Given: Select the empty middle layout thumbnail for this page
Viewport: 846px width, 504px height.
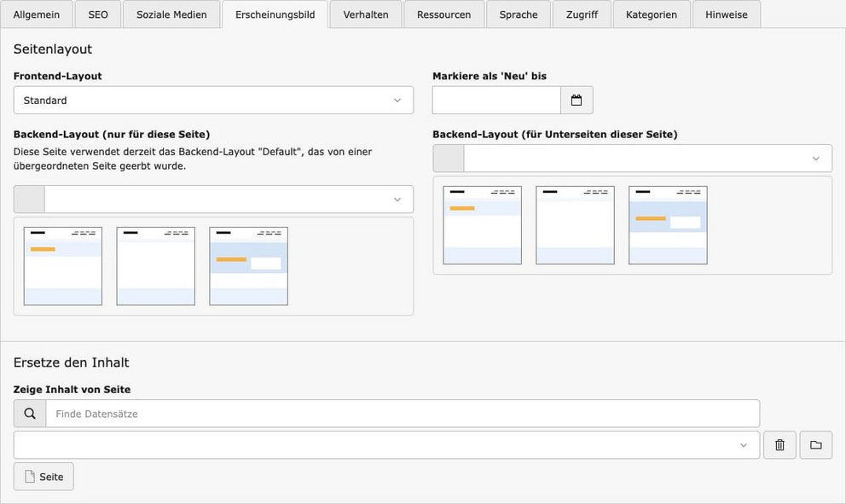Looking at the screenshot, I should click(156, 266).
